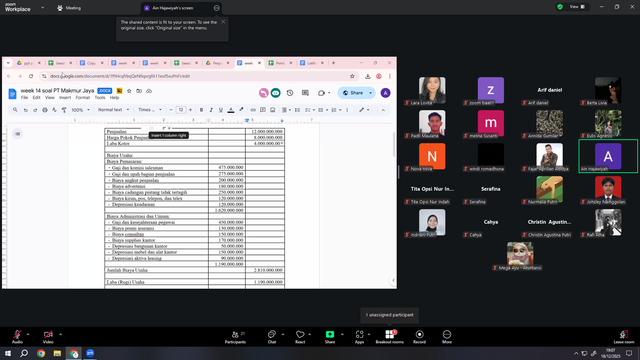Click the browser address bar URL
This screenshot has width=640, height=360.
120,76
